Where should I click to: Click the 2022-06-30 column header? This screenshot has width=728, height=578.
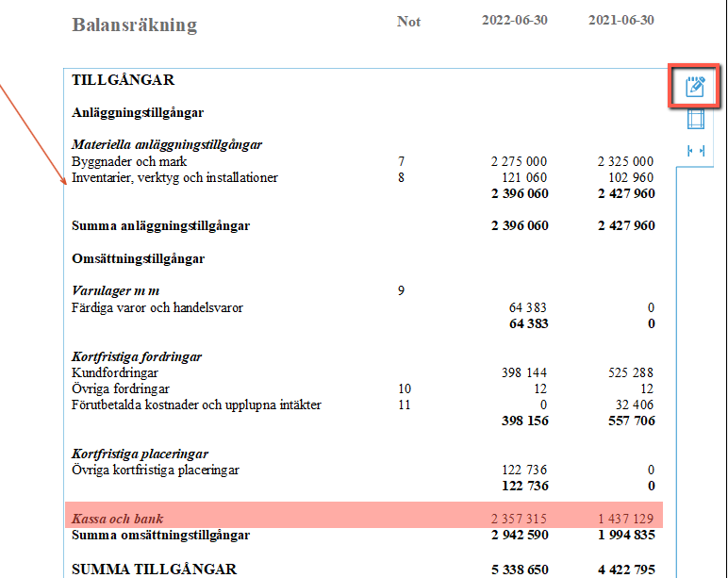tap(515, 20)
